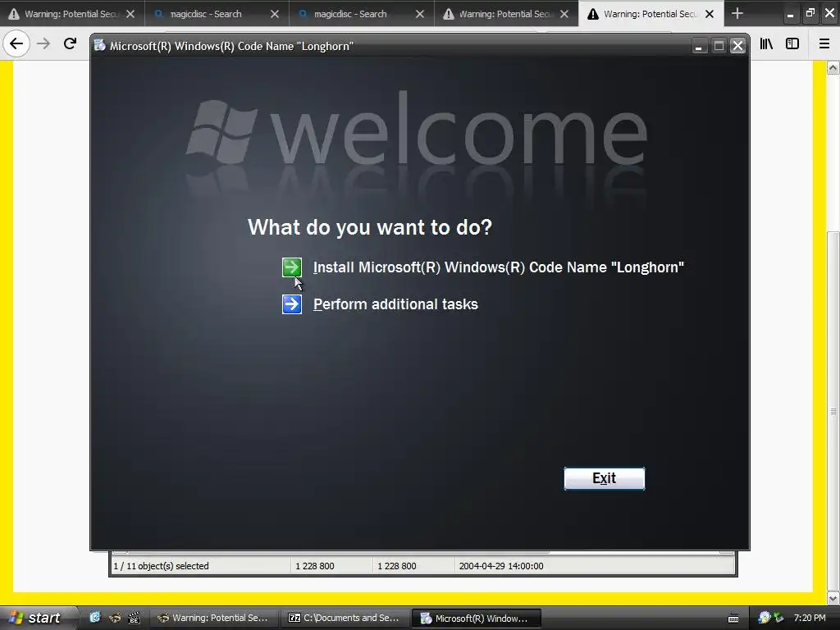This screenshot has width=840, height=630.
Task: Click the browser vertical scrollbar thumb
Action: (x=833, y=411)
